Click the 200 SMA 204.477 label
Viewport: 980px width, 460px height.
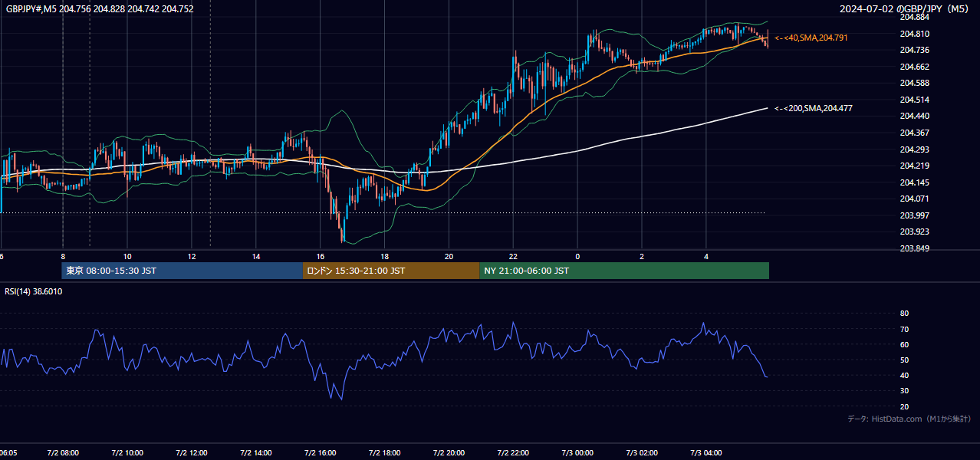(814, 108)
